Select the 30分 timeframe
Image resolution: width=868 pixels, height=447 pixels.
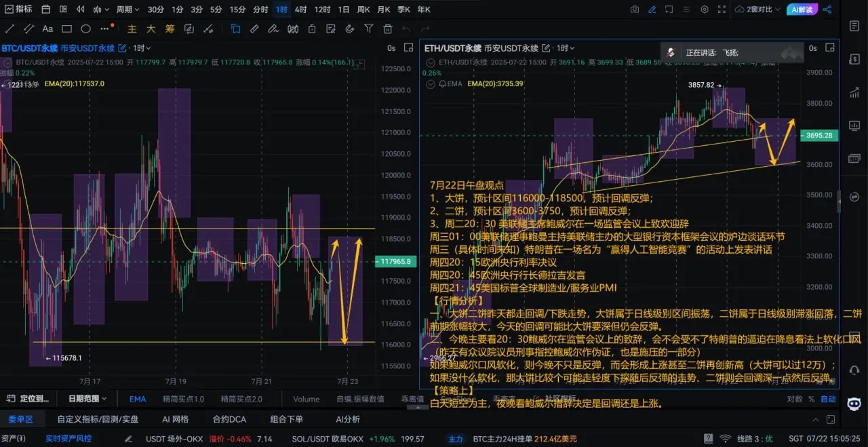click(156, 9)
